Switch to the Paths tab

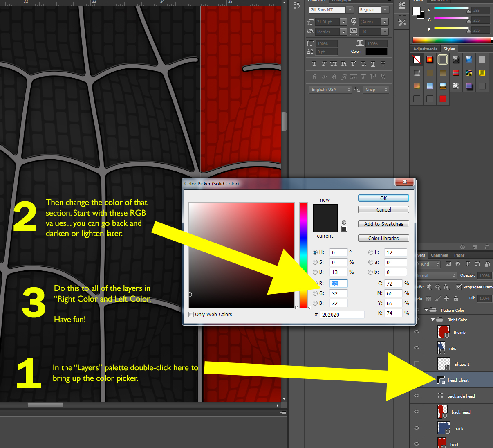click(x=459, y=255)
